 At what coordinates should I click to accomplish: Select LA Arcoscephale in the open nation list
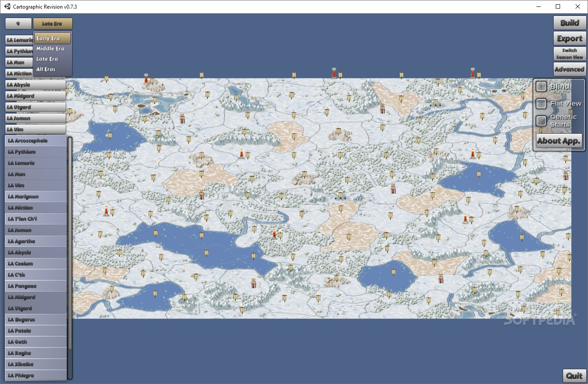click(36, 141)
